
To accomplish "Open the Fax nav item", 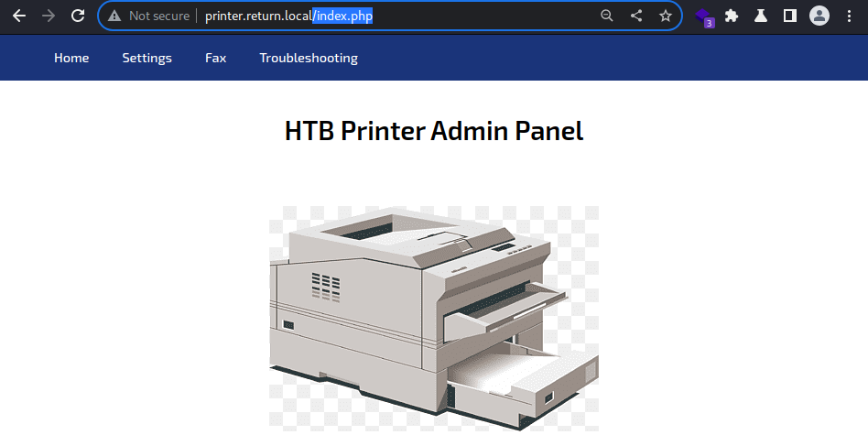I will (215, 58).
